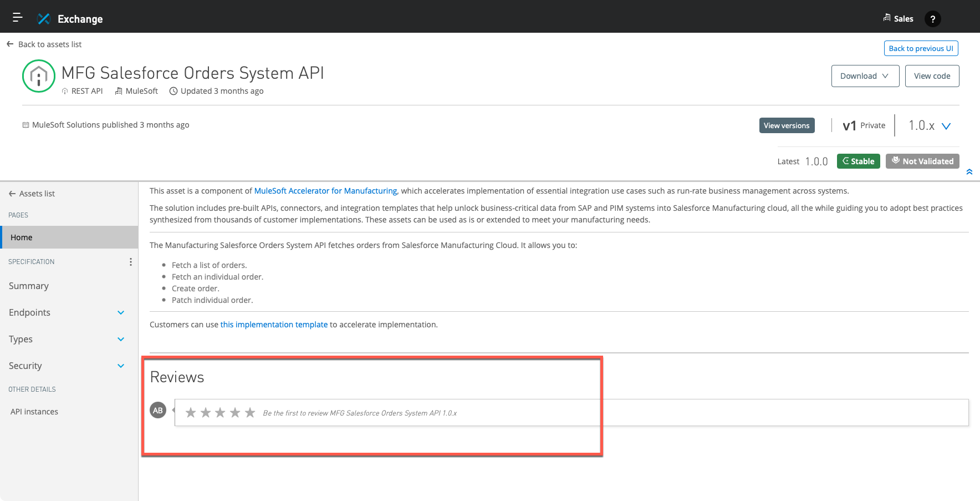Click the Updated 3 months ago clock icon

[173, 91]
